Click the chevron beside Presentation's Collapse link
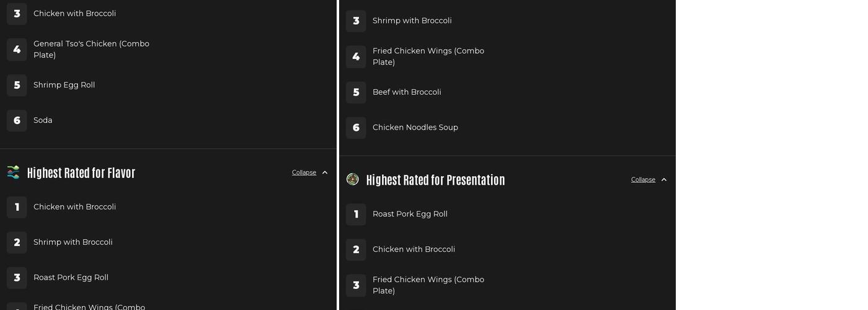868x310 pixels. click(664, 180)
